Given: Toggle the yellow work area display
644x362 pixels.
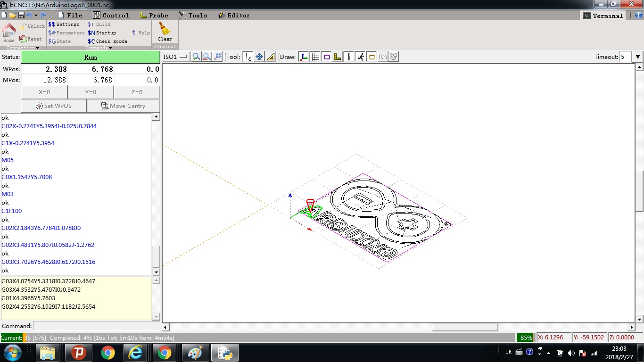Looking at the screenshot, I should pyautogui.click(x=372, y=57).
